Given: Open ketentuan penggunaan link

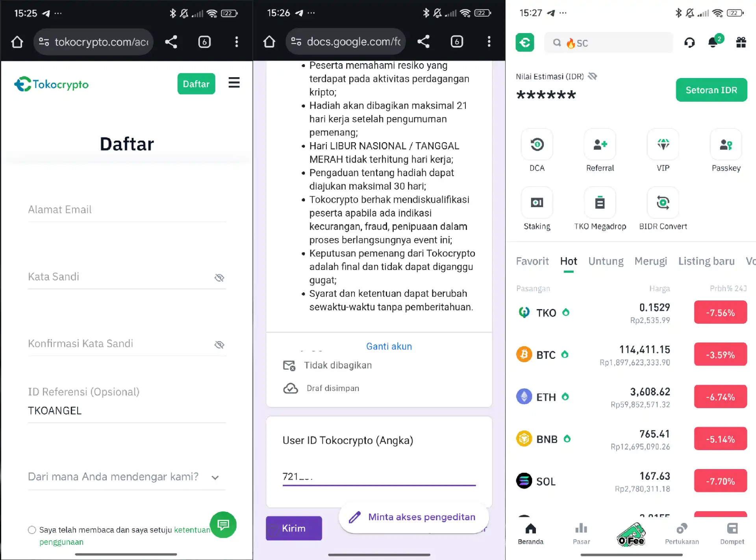Looking at the screenshot, I should click(192, 530).
